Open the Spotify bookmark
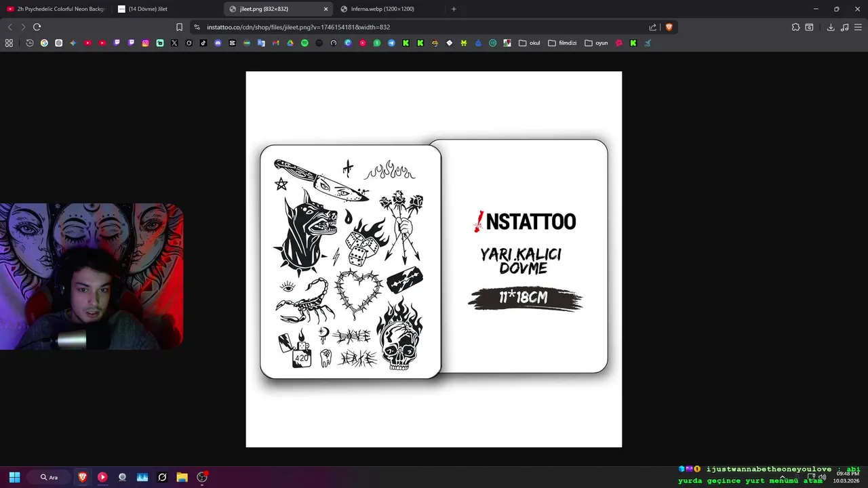 (x=304, y=43)
